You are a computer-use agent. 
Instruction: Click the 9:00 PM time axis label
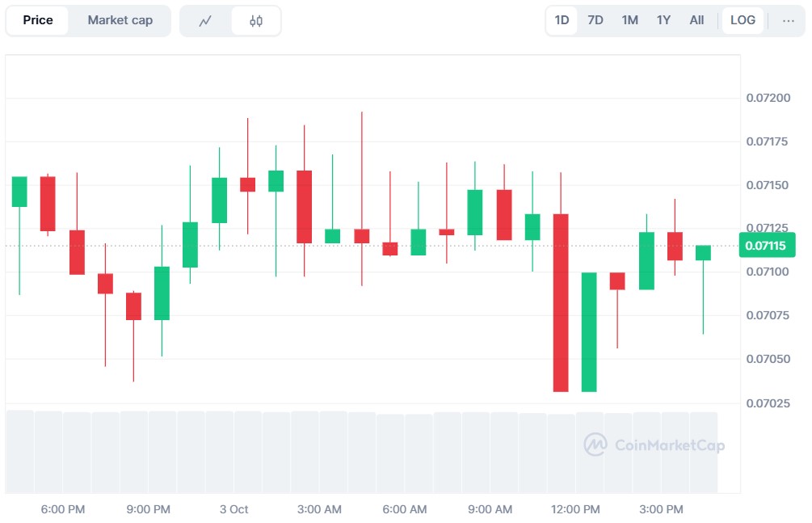(149, 509)
